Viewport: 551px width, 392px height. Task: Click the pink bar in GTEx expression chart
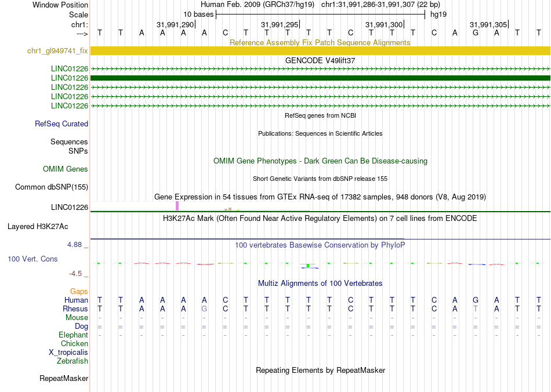pyautogui.click(x=177, y=206)
